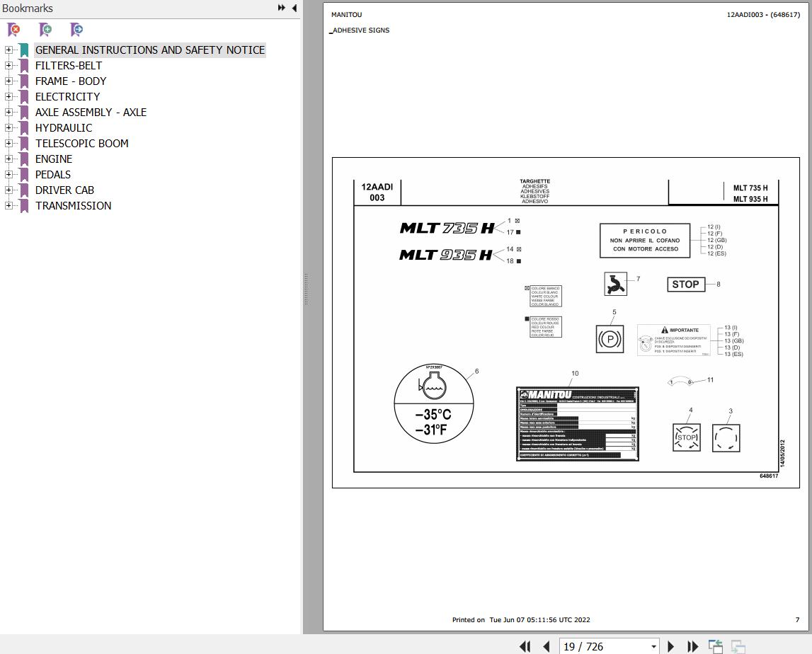Click the -35°C antifreeze sticker in the diagram

pos(433,403)
